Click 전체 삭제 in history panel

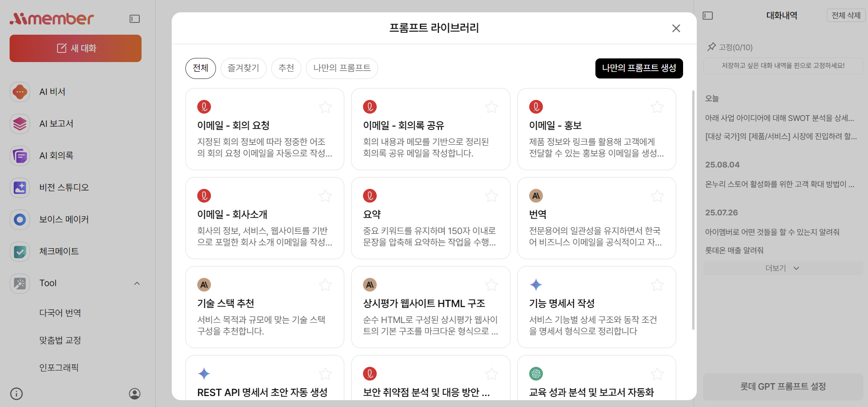(846, 16)
